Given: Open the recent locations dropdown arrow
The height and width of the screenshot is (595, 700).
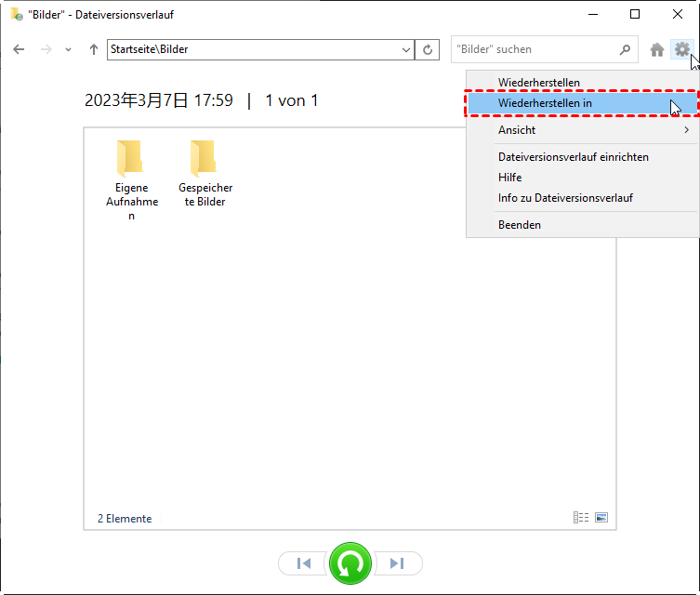Looking at the screenshot, I should (68, 49).
